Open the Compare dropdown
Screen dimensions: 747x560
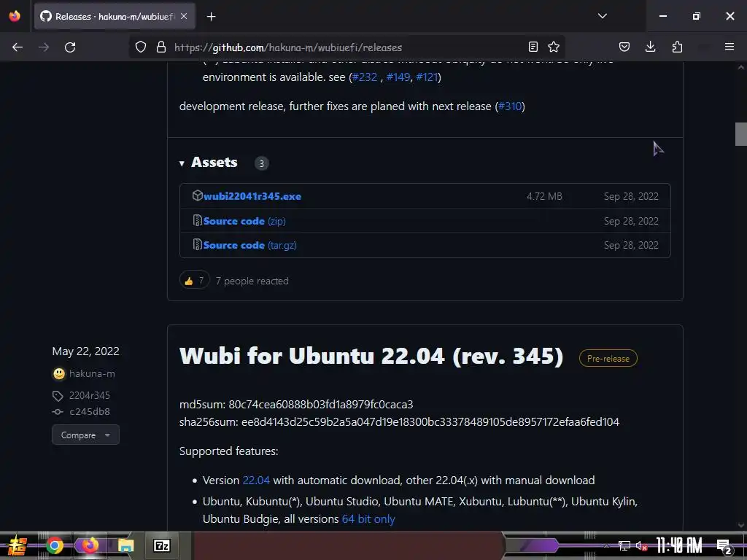tap(85, 435)
